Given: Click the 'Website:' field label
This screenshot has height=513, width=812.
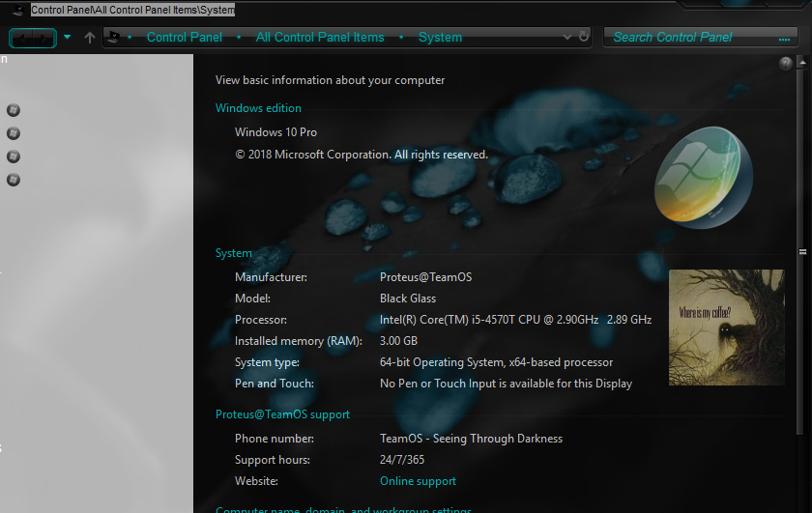Looking at the screenshot, I should (x=256, y=481).
